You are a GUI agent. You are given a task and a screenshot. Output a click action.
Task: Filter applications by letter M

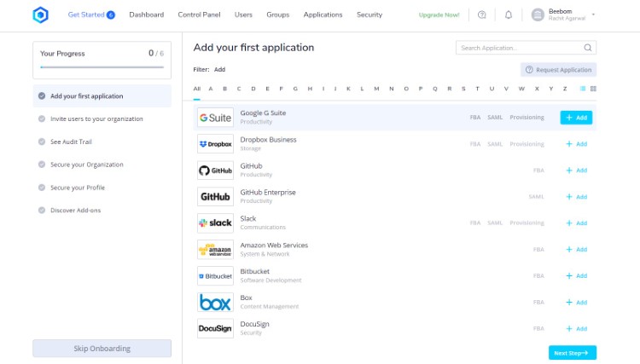(376, 89)
